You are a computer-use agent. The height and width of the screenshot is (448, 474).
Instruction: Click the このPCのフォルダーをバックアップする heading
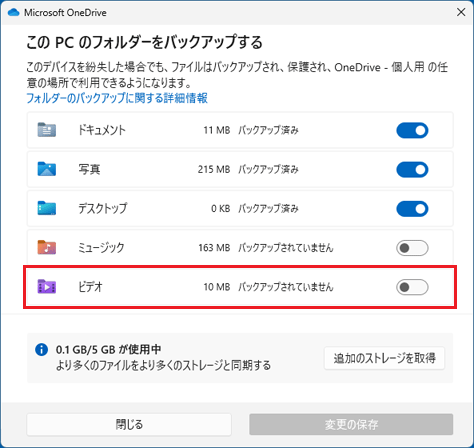coord(144,43)
